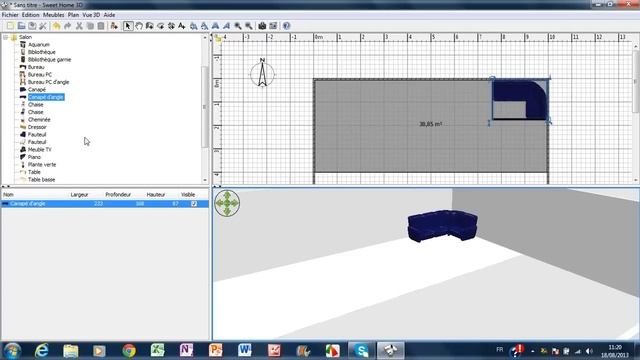The height and width of the screenshot is (360, 640).
Task: Select Bureau PC d'angle in the catalog
Action: point(48,82)
